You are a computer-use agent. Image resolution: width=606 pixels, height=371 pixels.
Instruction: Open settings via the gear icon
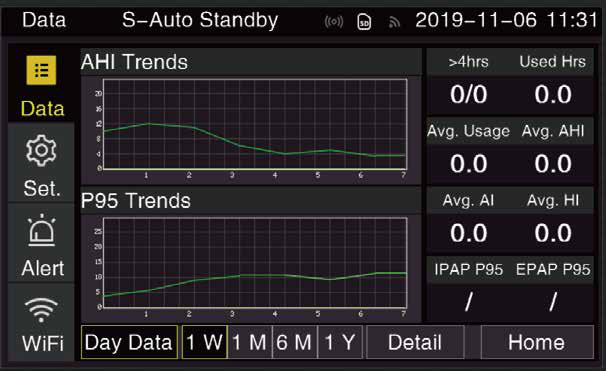pyautogui.click(x=41, y=151)
